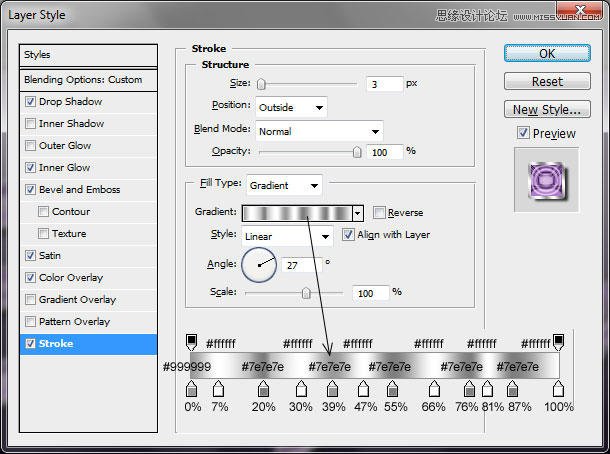Enable the Reverse gradient checkbox
This screenshot has height=454, width=610.
point(379,213)
